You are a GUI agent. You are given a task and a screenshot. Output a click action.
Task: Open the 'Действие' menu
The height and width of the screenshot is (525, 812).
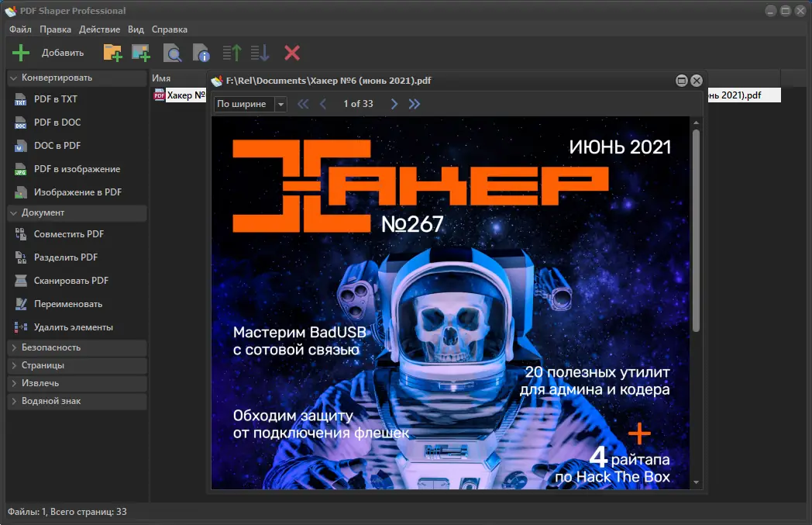(x=99, y=29)
